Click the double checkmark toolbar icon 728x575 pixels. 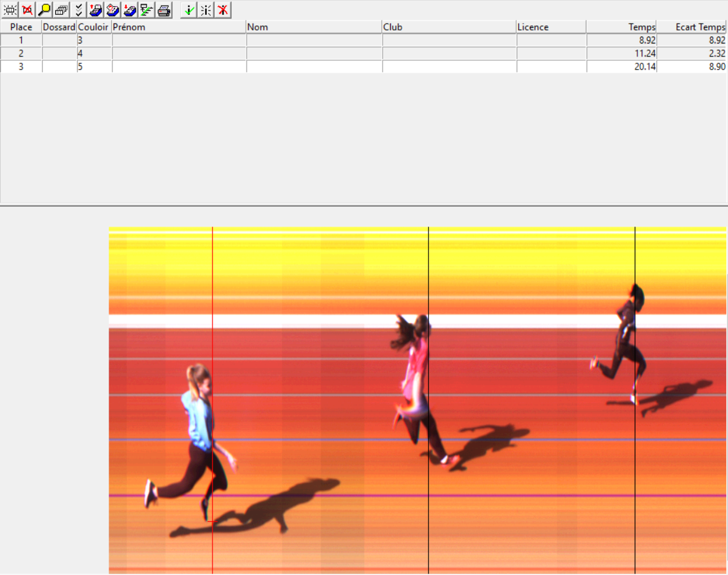click(79, 10)
